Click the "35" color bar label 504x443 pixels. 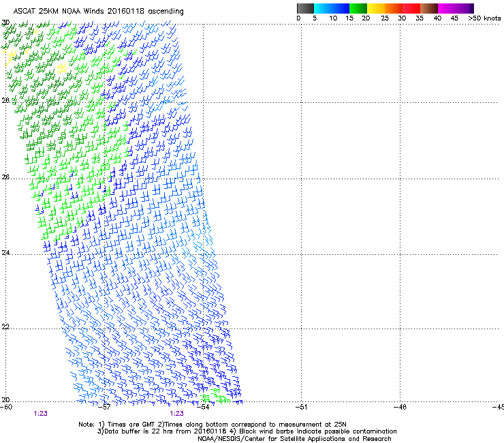coord(420,18)
